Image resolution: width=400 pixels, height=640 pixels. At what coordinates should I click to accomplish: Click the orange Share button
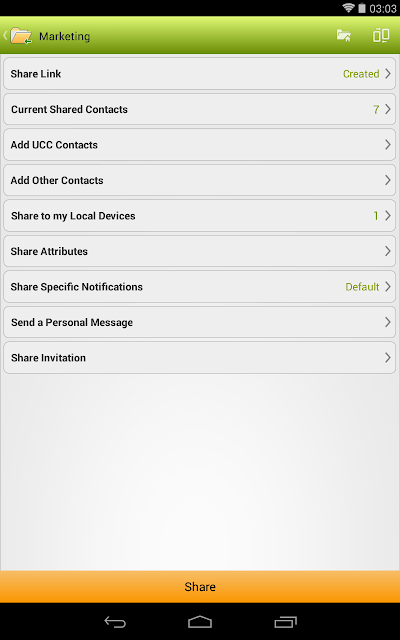click(200, 587)
